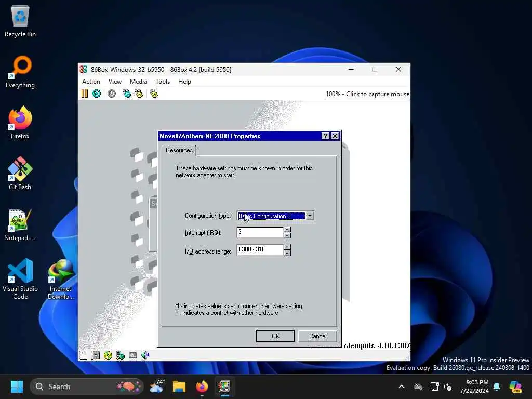Viewport: 532px width, 399px height.
Task: Open the View menu
Action: pyautogui.click(x=115, y=82)
